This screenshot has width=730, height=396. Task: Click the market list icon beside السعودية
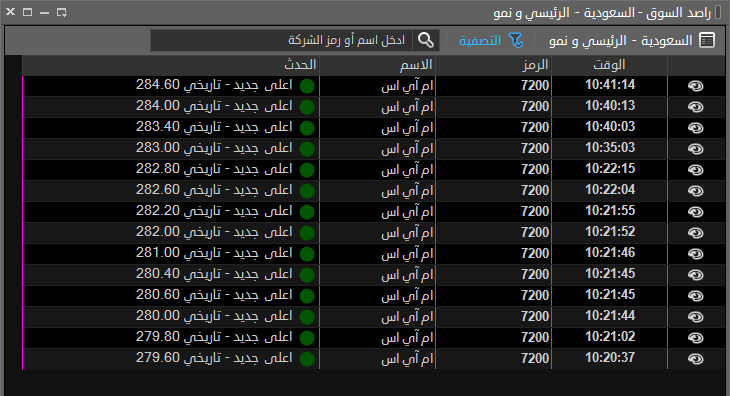pyautogui.click(x=707, y=40)
